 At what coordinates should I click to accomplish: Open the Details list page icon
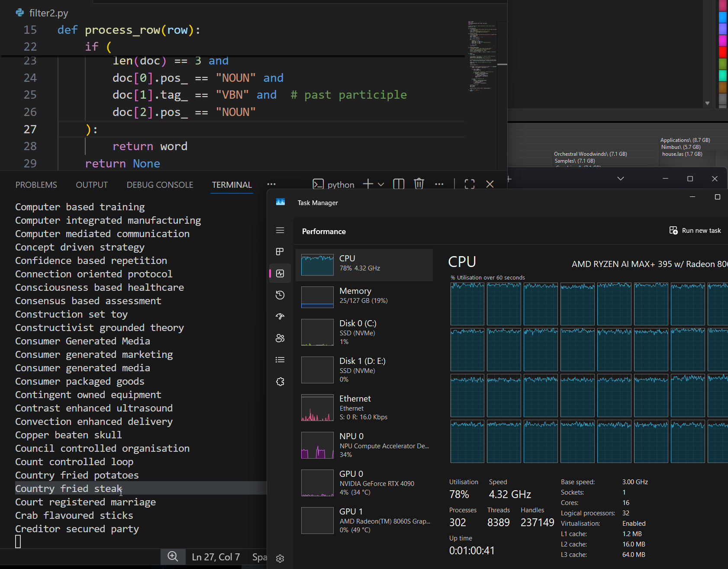[x=280, y=360]
